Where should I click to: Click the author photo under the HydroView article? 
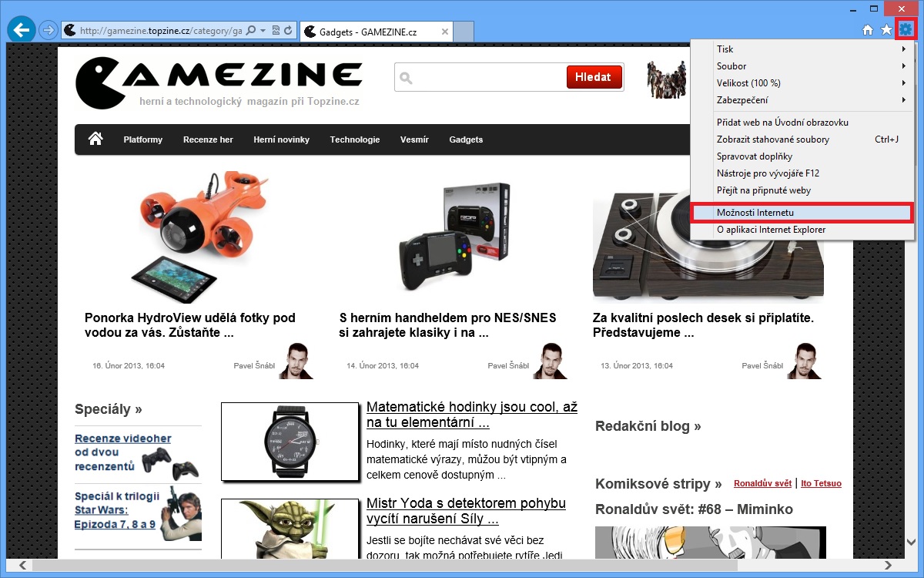(296, 361)
